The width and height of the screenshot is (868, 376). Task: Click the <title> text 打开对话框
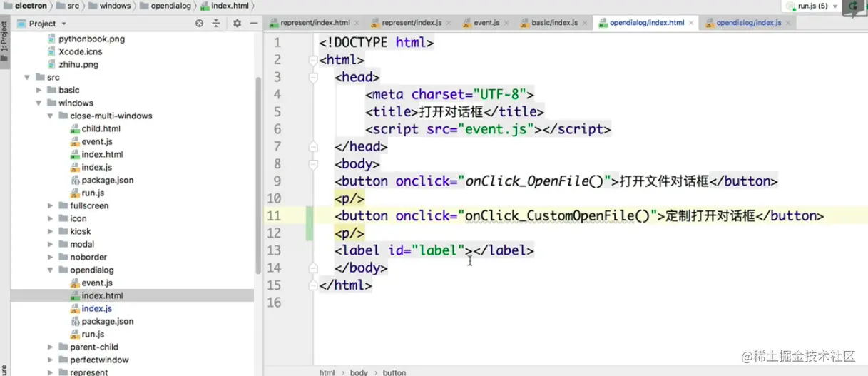pyautogui.click(x=451, y=112)
